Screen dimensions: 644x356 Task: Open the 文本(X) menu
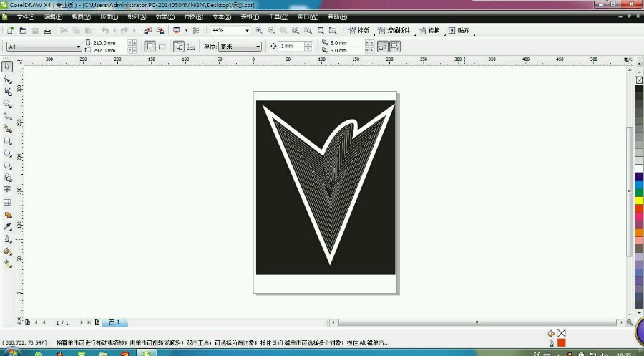pos(222,17)
